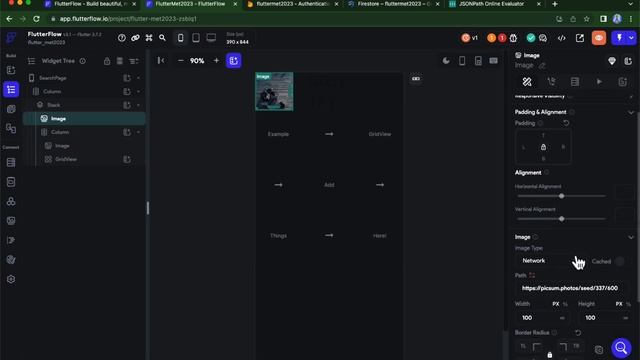This screenshot has width=640, height=360.
Task: Switch canvas to desktop device preview
Action: click(211, 38)
